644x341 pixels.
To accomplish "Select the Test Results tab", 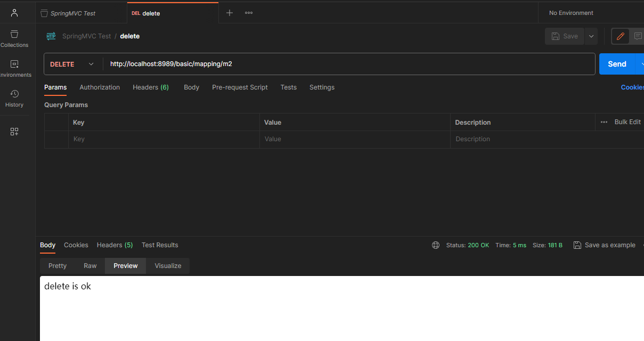I will coord(160,245).
